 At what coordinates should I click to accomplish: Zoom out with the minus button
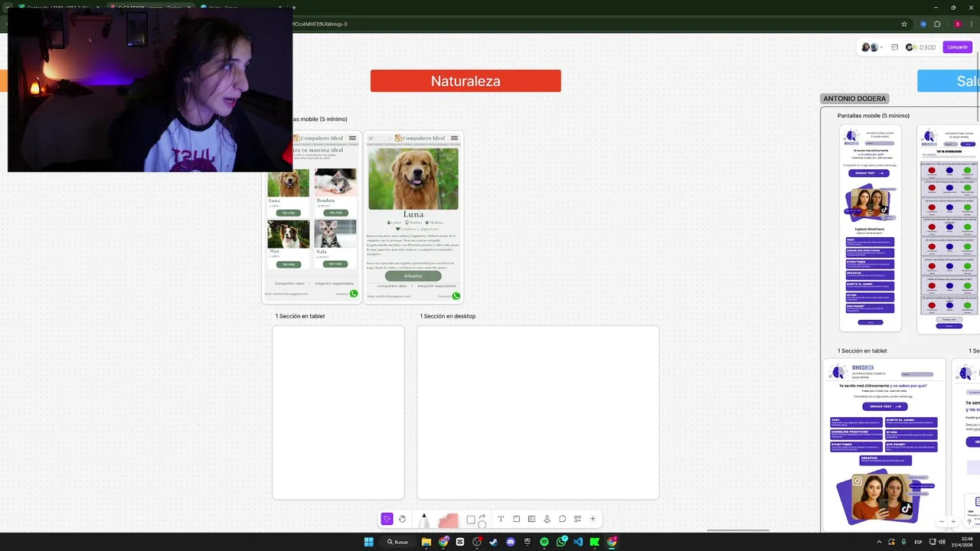942,522
